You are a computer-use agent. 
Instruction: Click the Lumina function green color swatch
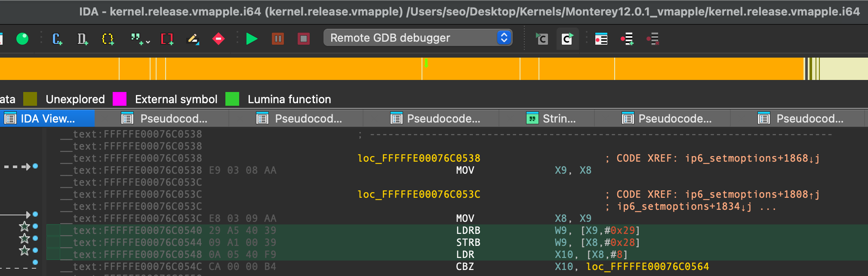click(232, 99)
